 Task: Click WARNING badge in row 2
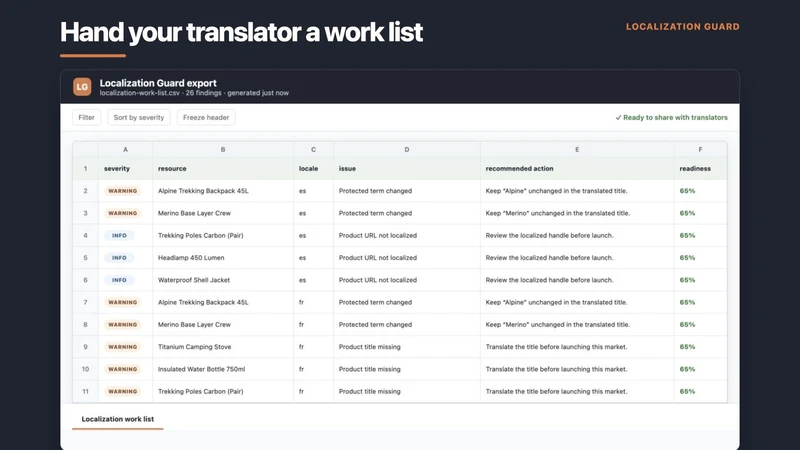[x=122, y=191]
